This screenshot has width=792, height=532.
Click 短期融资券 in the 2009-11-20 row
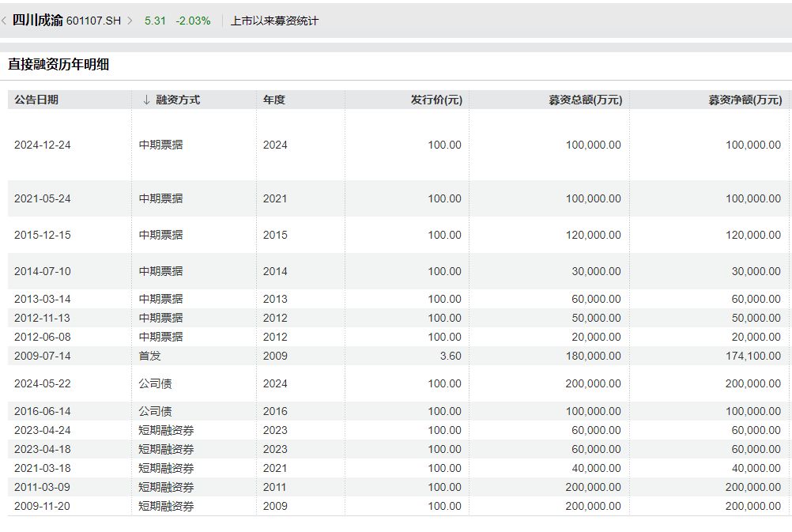point(166,506)
